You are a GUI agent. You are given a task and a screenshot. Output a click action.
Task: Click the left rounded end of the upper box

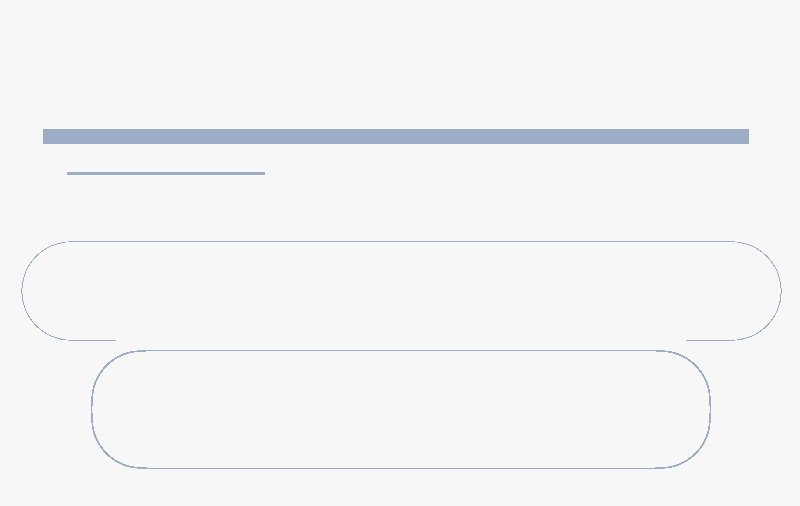coord(23,290)
